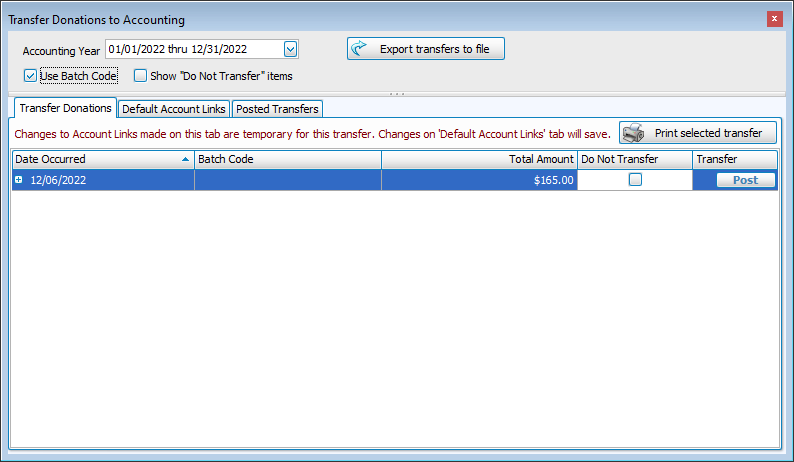Click the Do Not Transfer column header
The width and height of the screenshot is (794, 462).
[634, 159]
